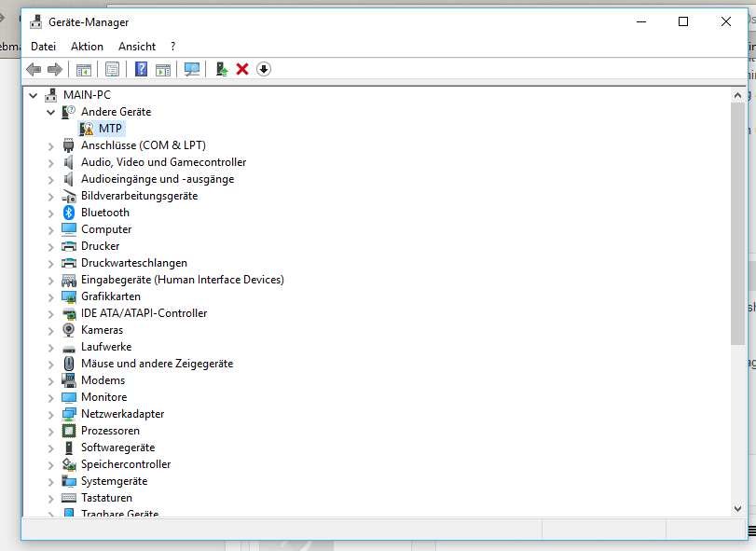The height and width of the screenshot is (551, 756).
Task: Click the Bluetooth category icon
Action: tap(69, 213)
